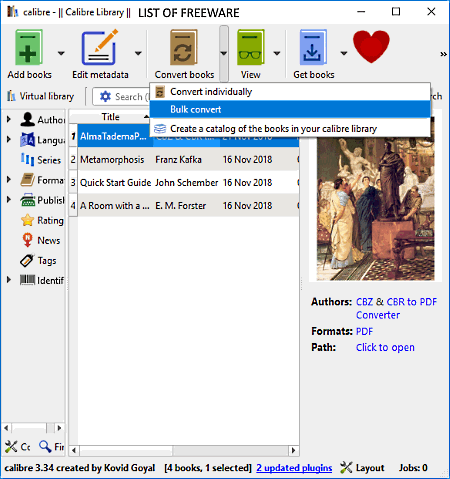Screen dimensions: 450x479
Task: Click the tag browser Find magnifier icon
Action: click(45, 446)
